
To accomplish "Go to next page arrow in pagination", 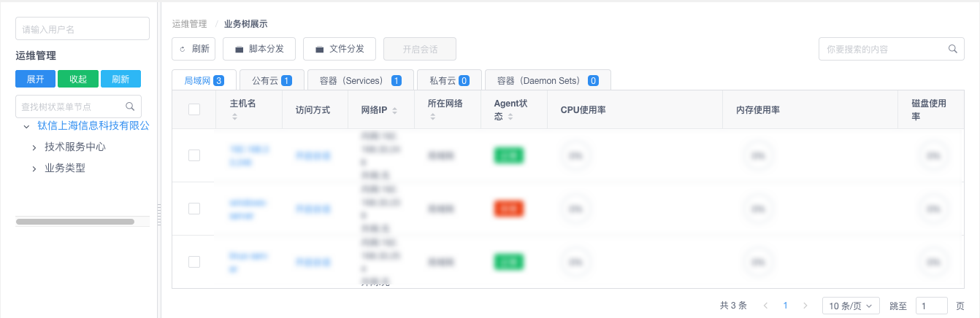I will click(805, 306).
